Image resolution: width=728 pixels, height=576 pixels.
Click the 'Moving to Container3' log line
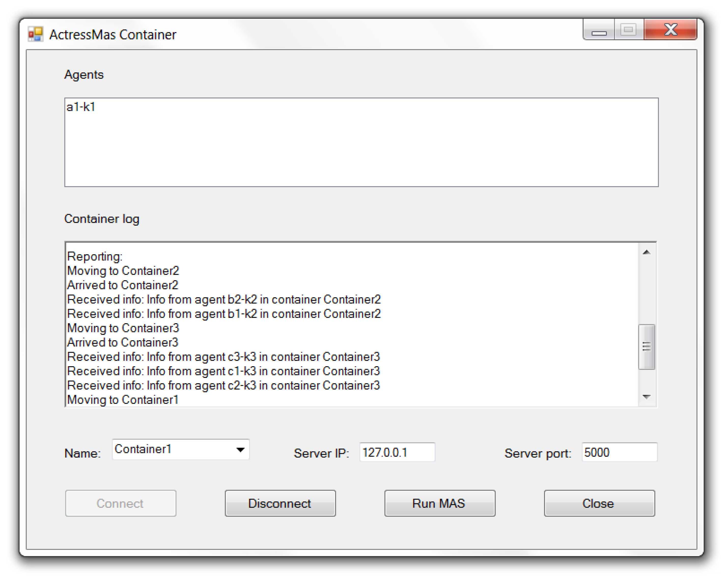coord(123,328)
